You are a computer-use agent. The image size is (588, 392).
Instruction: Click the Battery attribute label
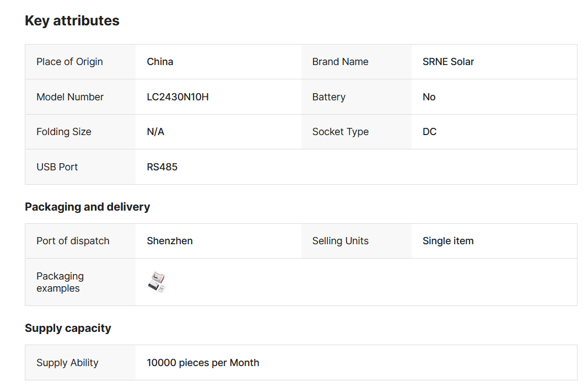click(328, 97)
